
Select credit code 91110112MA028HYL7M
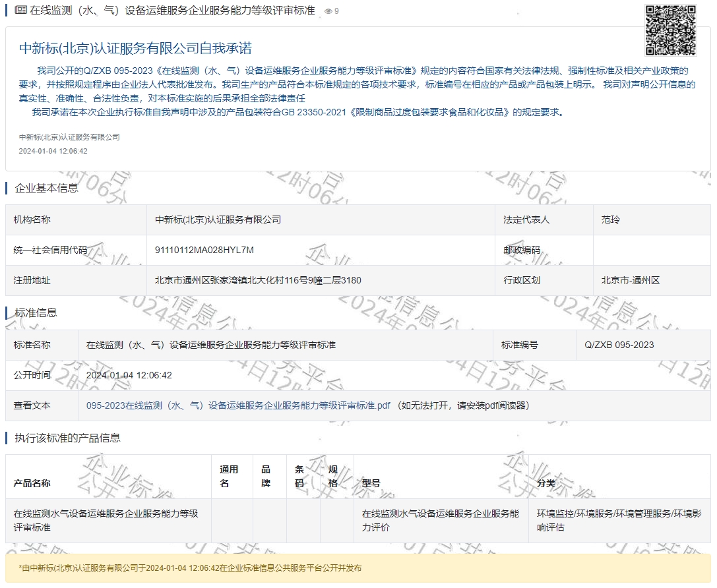pyautogui.click(x=204, y=250)
